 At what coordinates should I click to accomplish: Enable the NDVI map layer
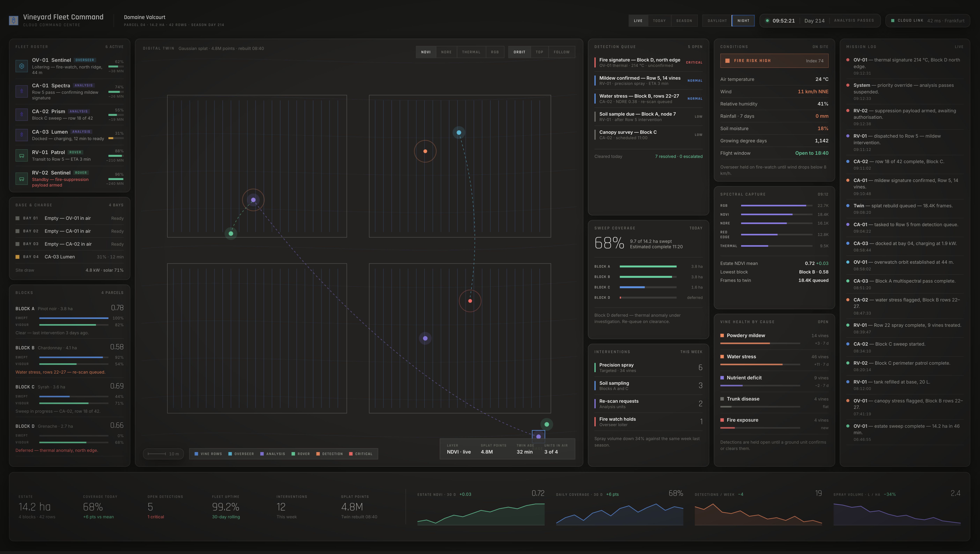[426, 52]
